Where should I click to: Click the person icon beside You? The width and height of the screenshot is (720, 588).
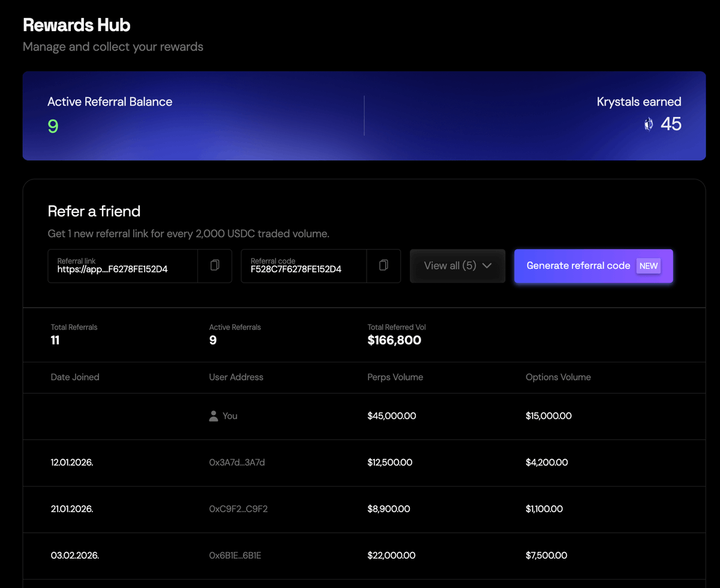214,416
